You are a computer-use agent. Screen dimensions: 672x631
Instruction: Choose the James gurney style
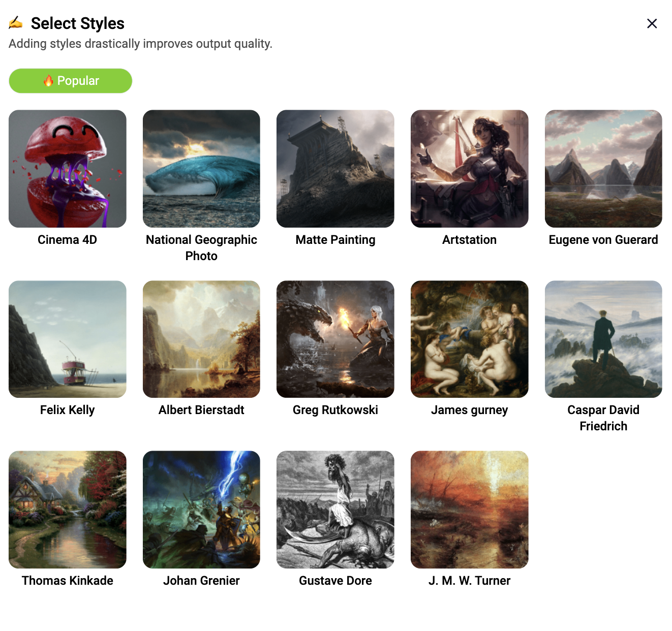pos(469,339)
